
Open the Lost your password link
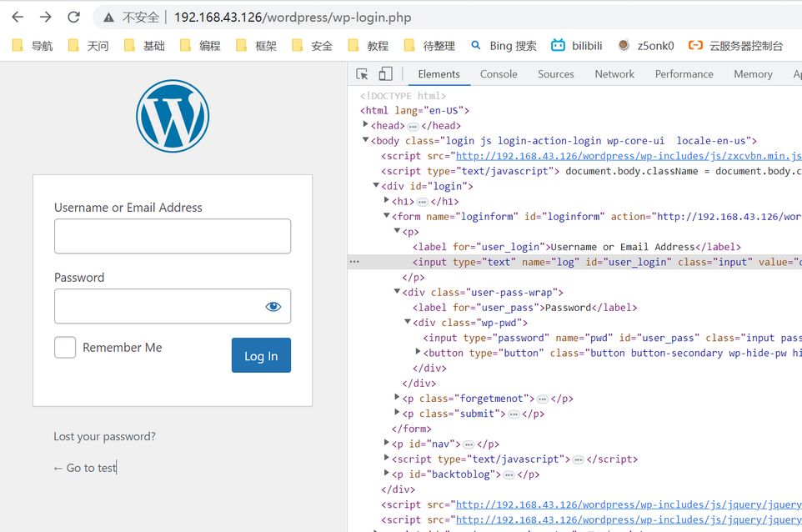point(104,436)
